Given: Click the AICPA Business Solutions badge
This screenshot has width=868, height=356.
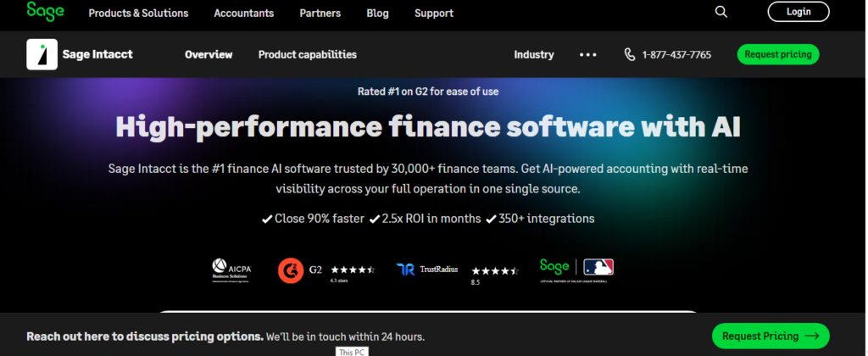Looking at the screenshot, I should pos(231,270).
